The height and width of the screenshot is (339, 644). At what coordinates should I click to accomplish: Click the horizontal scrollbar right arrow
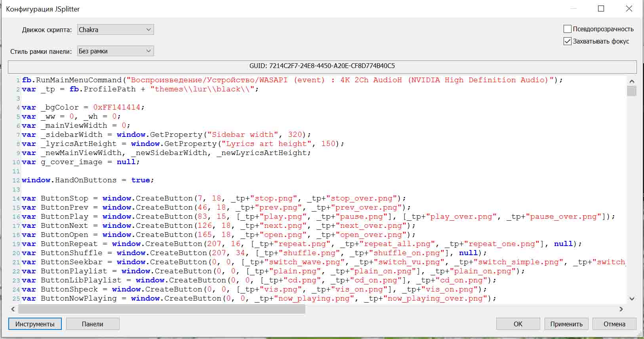(x=621, y=309)
